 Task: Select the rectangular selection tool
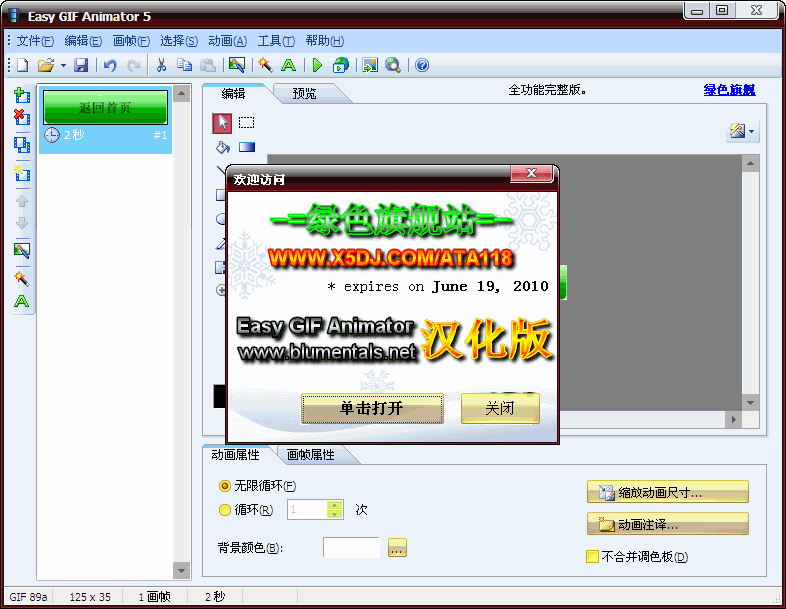pos(247,123)
